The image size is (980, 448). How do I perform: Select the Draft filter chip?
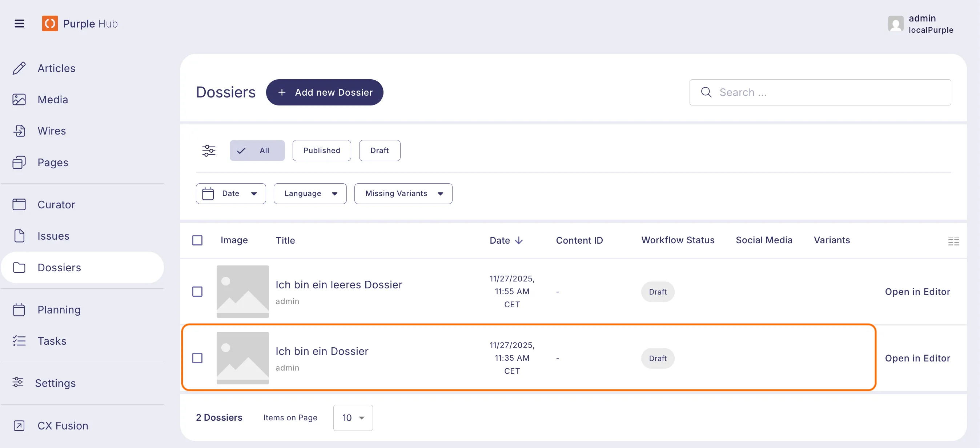[x=379, y=150]
